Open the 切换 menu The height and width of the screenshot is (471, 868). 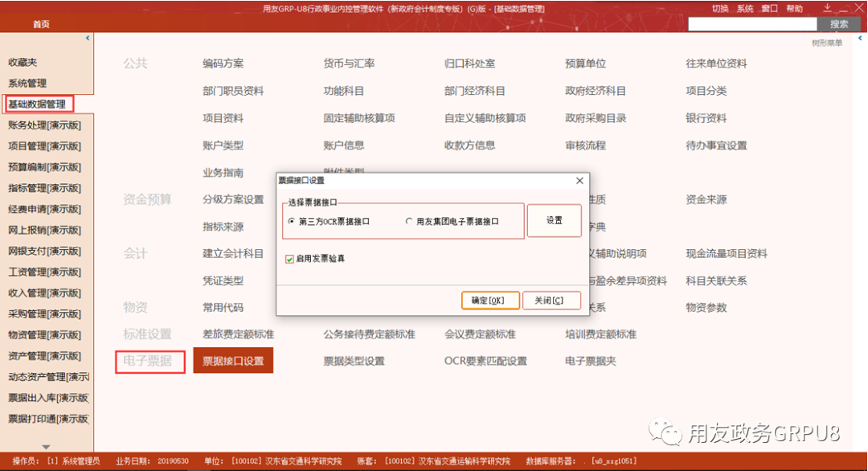pos(720,8)
